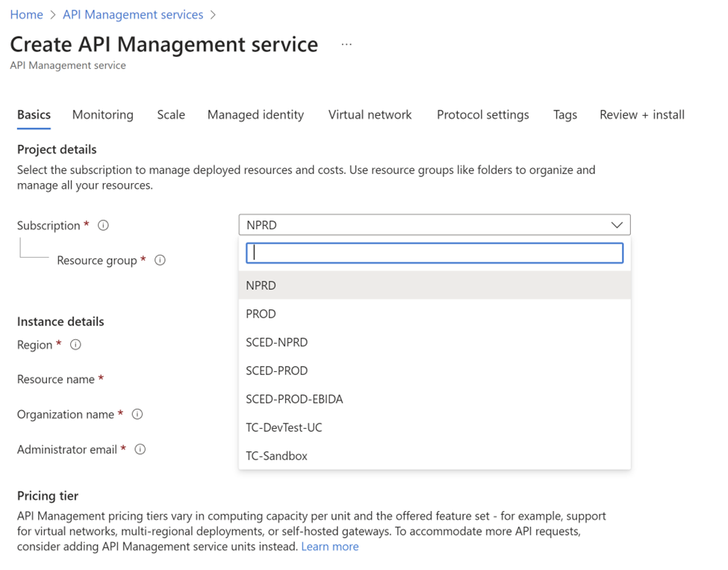728x570 pixels.
Task: Select PROD subscription option
Action: coord(261,314)
